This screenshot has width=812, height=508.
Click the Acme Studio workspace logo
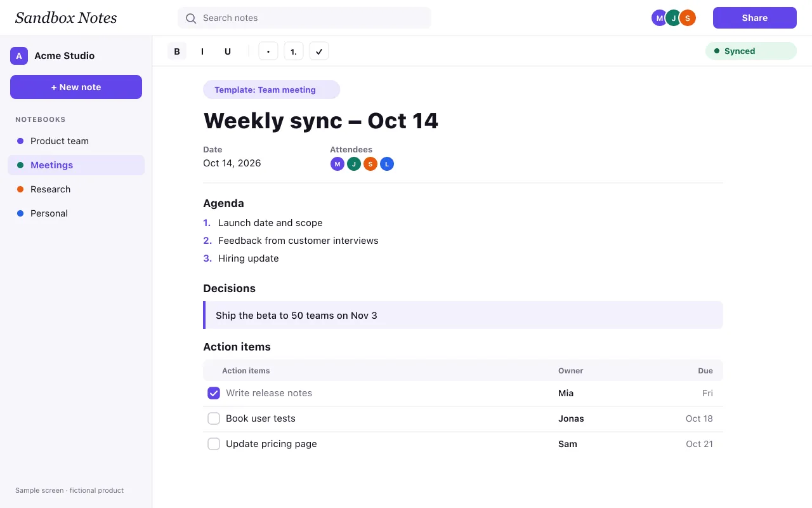click(x=19, y=56)
